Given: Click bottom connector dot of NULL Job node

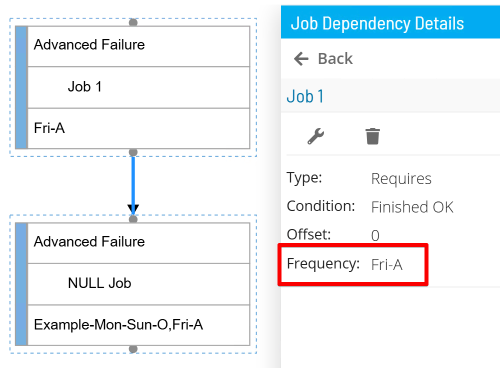Looking at the screenshot, I should (133, 349).
